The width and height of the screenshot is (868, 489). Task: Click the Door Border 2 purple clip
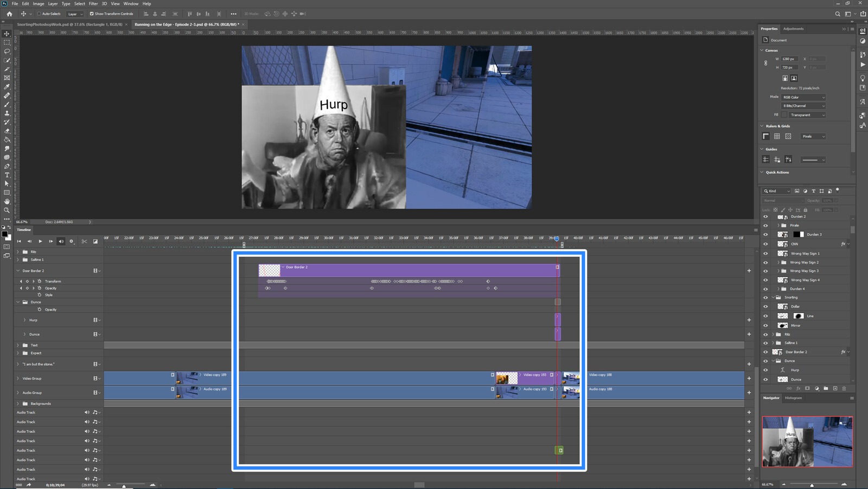click(x=409, y=270)
